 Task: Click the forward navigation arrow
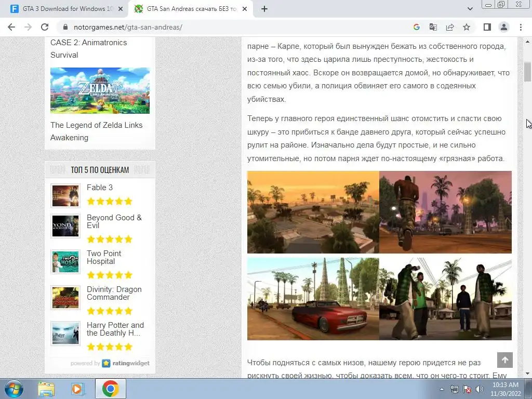tap(28, 27)
